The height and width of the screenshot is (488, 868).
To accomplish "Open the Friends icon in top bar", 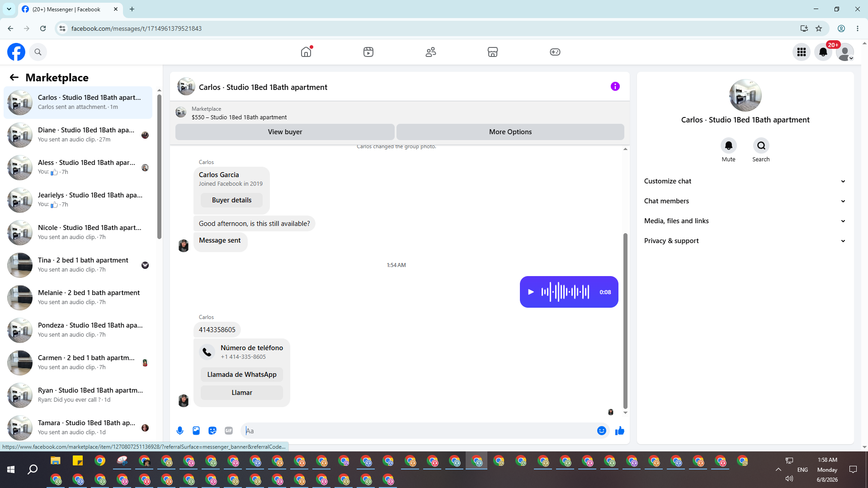I will pos(431,52).
